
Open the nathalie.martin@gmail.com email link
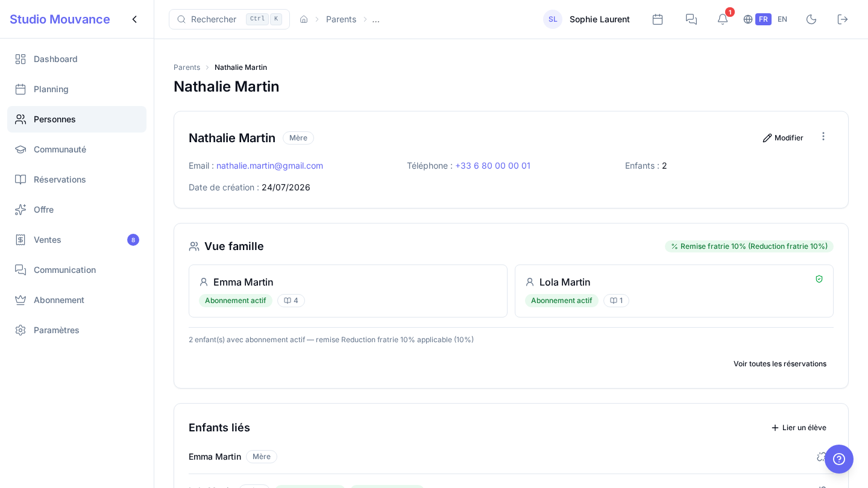269,166
